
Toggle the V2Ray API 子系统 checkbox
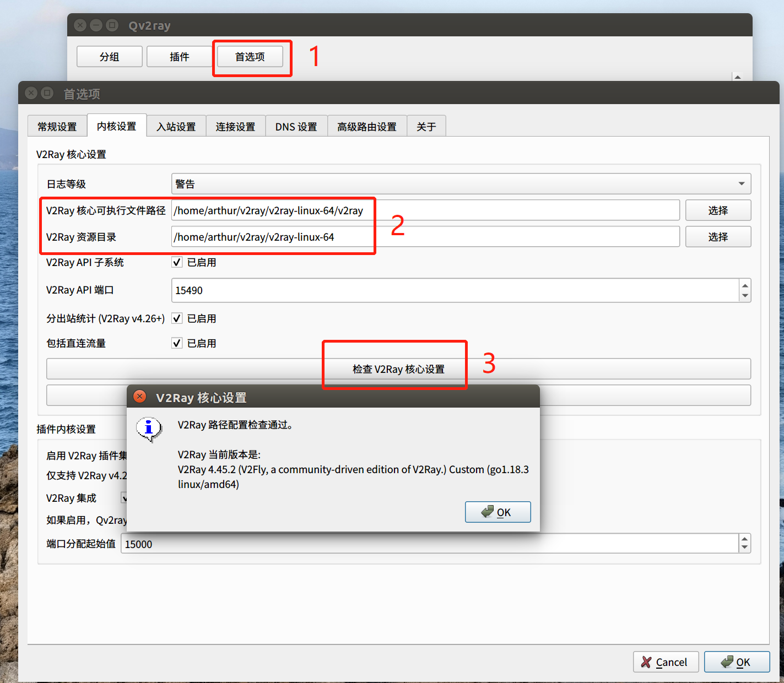(177, 262)
